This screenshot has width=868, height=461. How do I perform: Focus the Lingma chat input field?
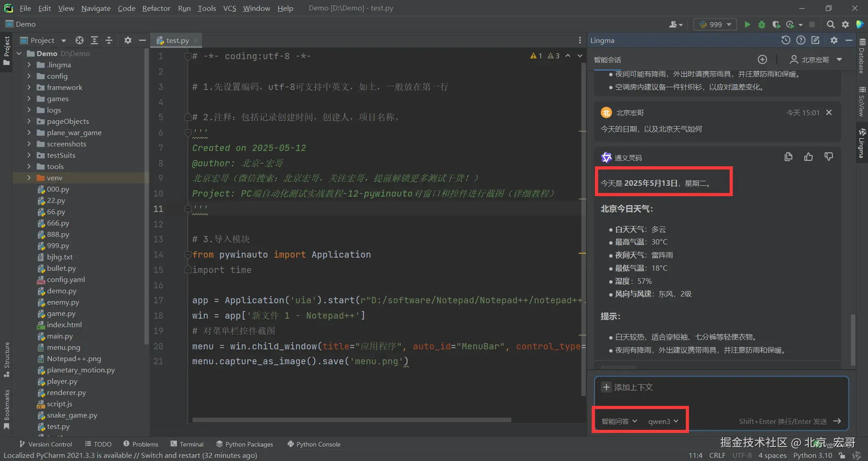pyautogui.click(x=721, y=404)
